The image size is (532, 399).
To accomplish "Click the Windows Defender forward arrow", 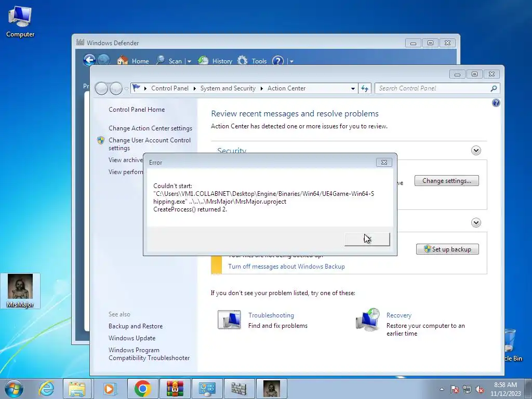I will point(103,60).
